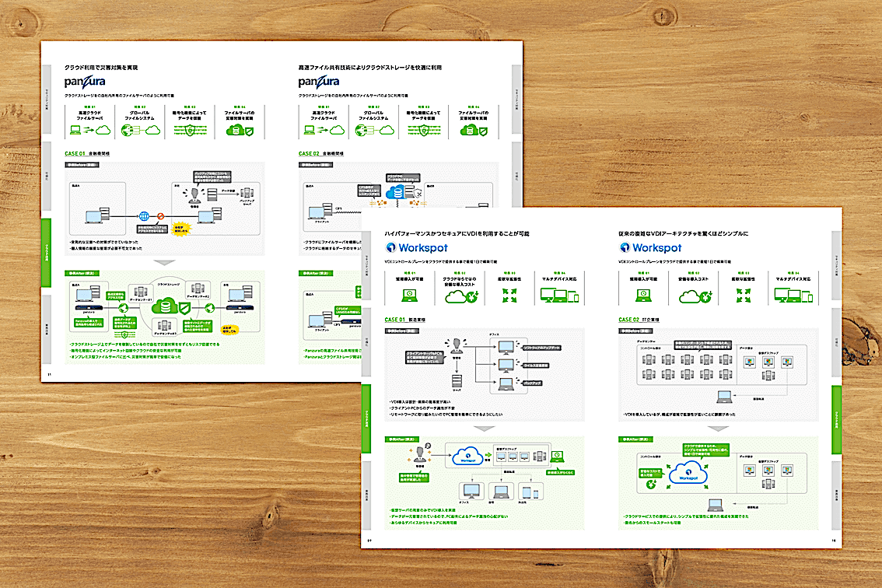
Task: Click the dark Before label on panzura CASE 01
Action: (82, 165)
